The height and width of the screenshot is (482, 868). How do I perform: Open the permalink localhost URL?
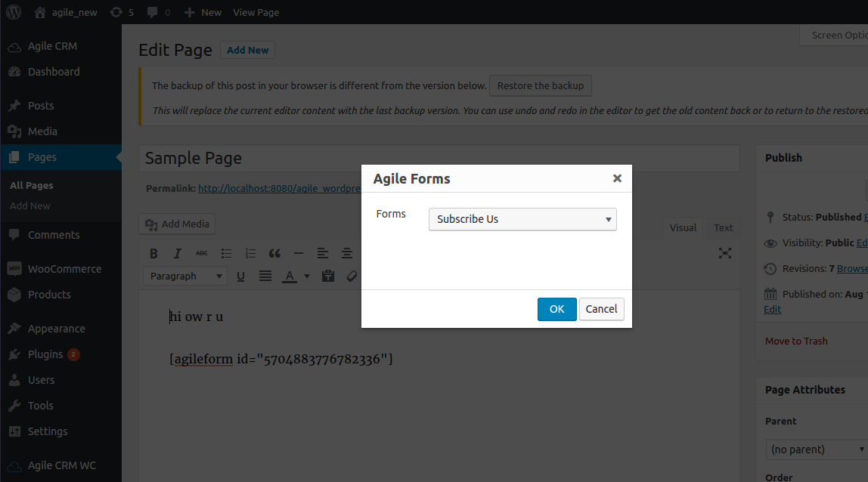(x=280, y=188)
